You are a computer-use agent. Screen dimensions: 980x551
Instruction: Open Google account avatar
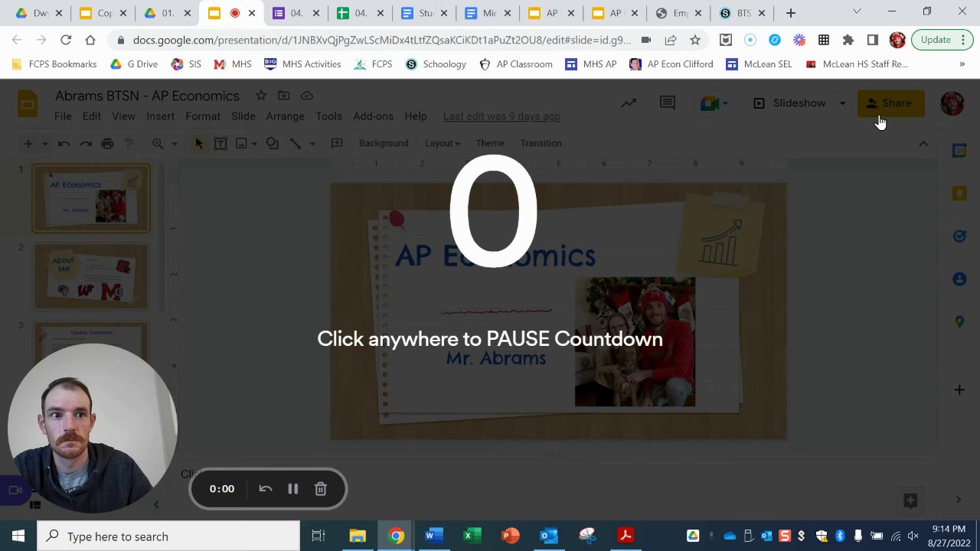(x=952, y=103)
